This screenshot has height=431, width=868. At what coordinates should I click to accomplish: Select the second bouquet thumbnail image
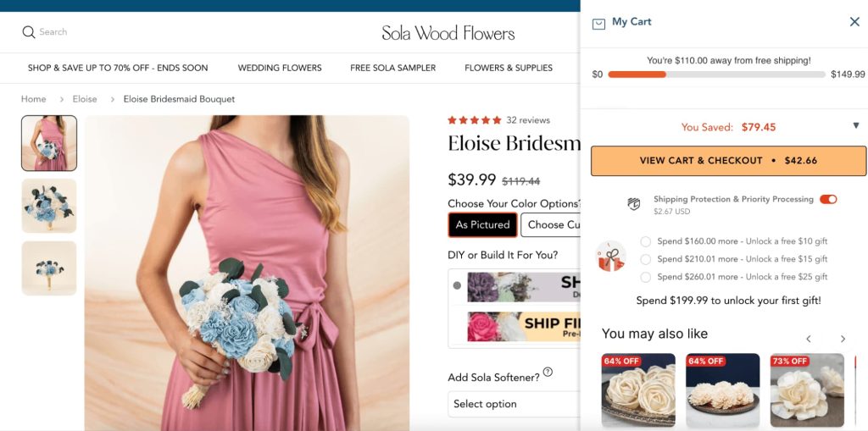click(x=49, y=206)
